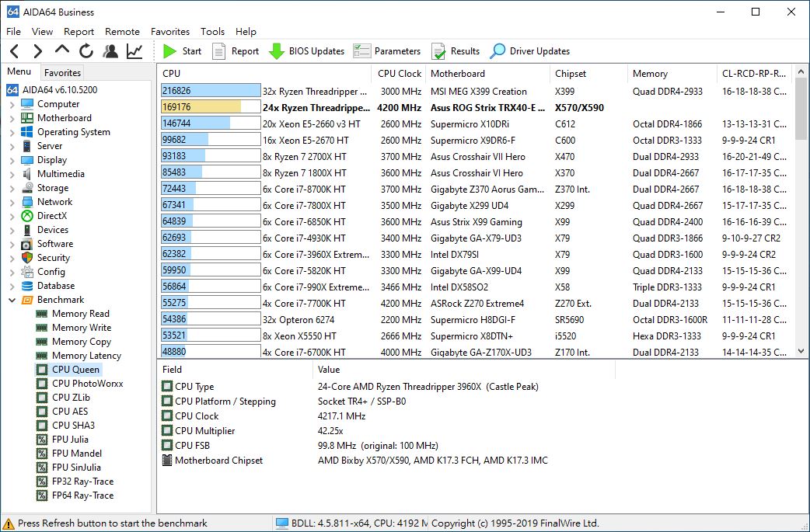Screen dimensions: 810x532
Task: Open the line graph icon
Action: click(x=134, y=51)
